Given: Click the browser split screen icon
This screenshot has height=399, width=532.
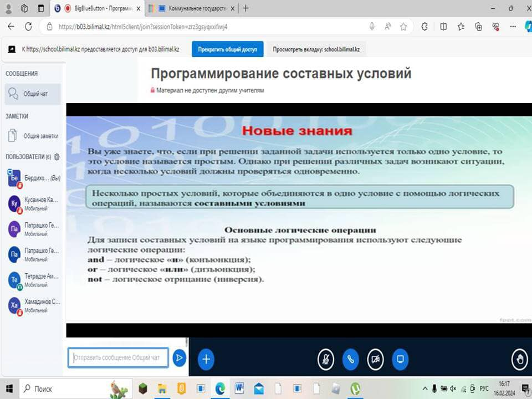Looking at the screenshot, I should [x=443, y=27].
